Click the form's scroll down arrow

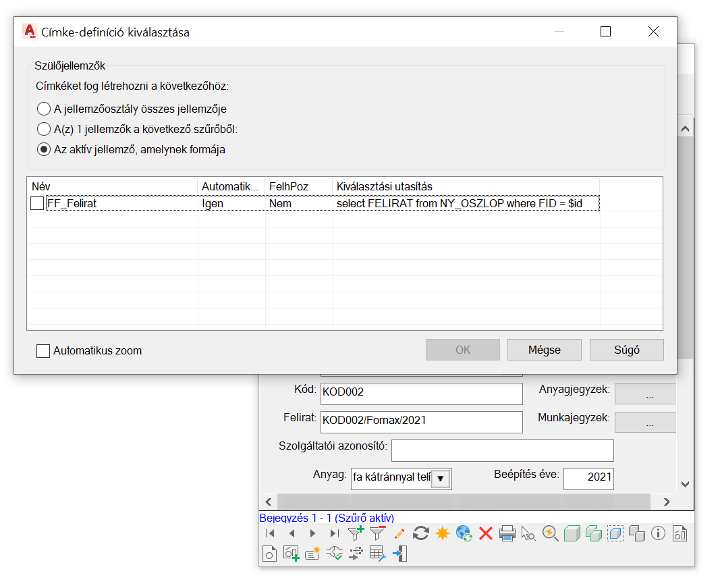685,484
